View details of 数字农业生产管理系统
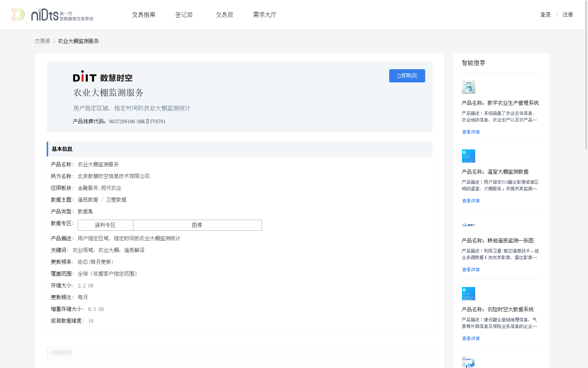The image size is (588, 368). point(471,132)
